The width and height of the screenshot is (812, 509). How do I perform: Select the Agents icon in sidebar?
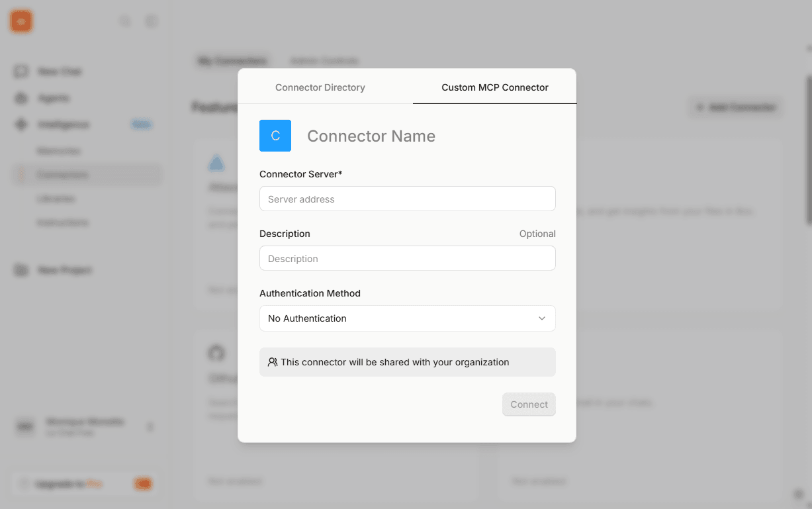21,98
